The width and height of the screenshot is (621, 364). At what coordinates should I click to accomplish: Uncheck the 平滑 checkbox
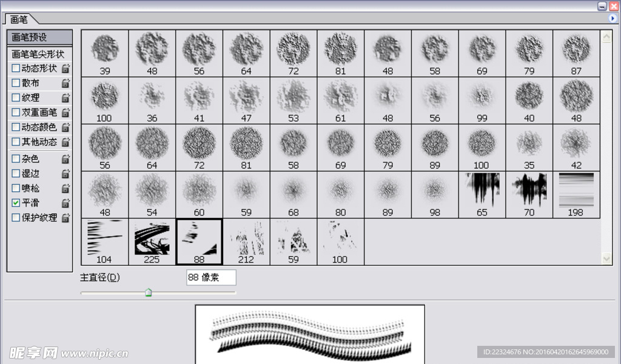click(x=16, y=203)
